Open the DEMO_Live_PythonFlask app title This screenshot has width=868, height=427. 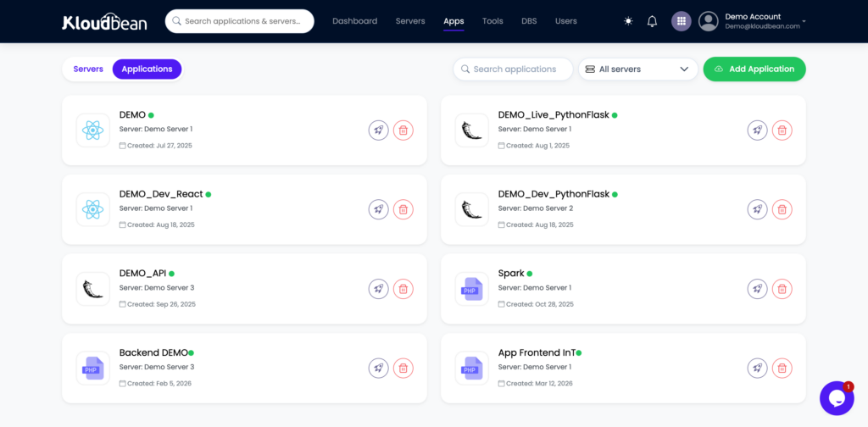554,115
